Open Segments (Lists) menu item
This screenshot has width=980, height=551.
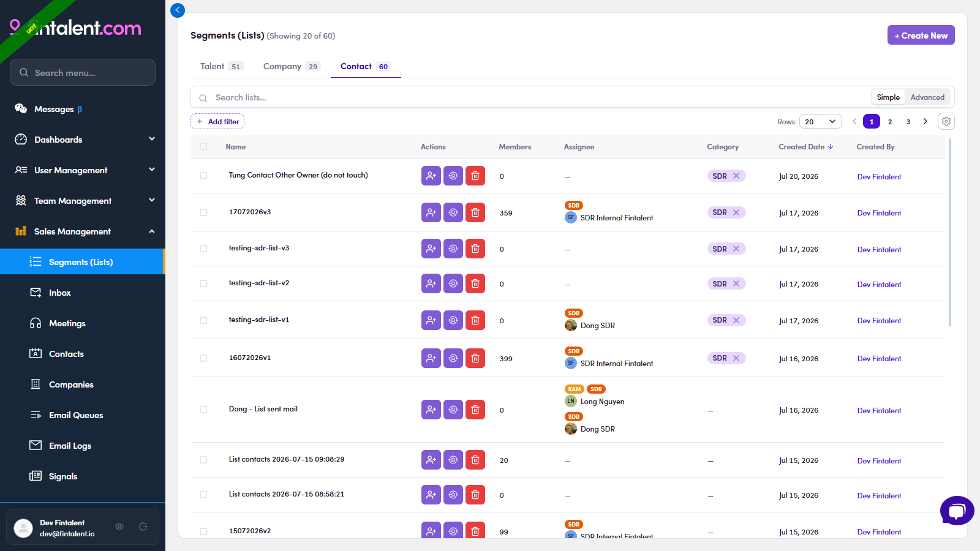pos(83,262)
